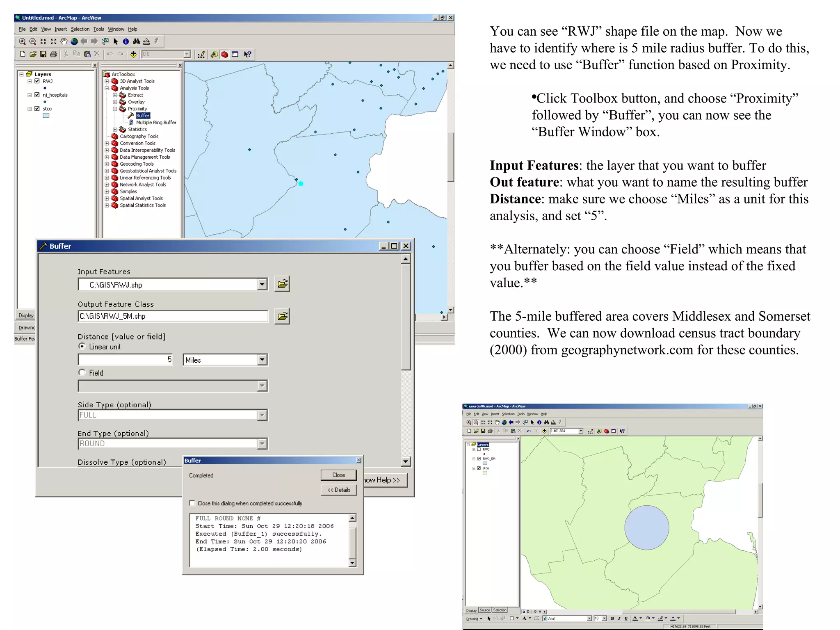Pick Select Elements arrow in Untitled.mxd toolbar
This screenshot has width=840, height=630.
[x=116, y=41]
